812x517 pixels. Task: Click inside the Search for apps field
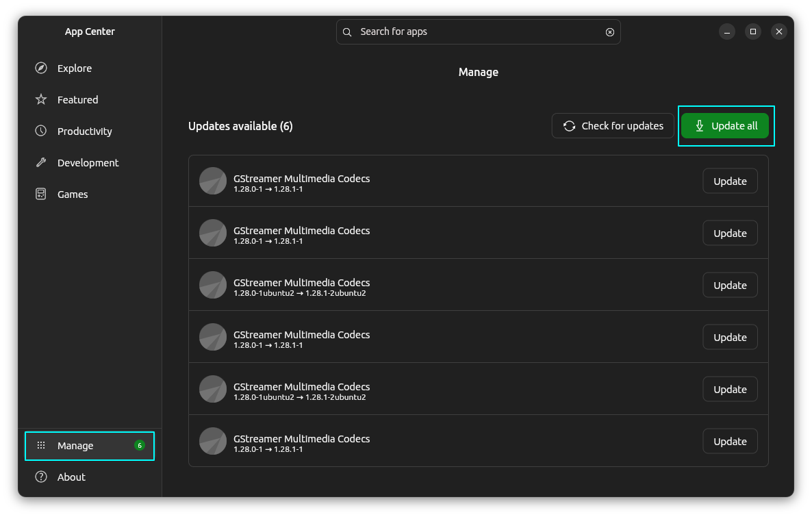coord(479,31)
